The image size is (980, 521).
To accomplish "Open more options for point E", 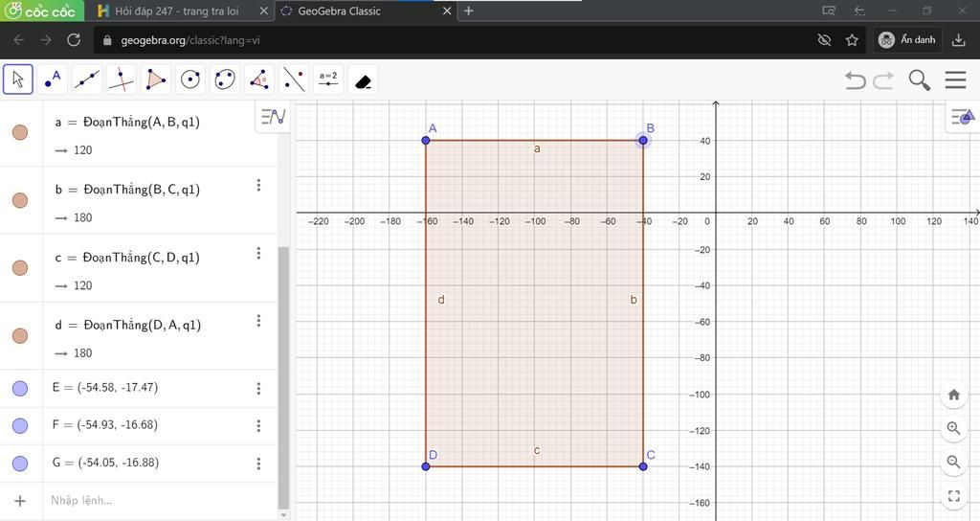I will click(258, 389).
